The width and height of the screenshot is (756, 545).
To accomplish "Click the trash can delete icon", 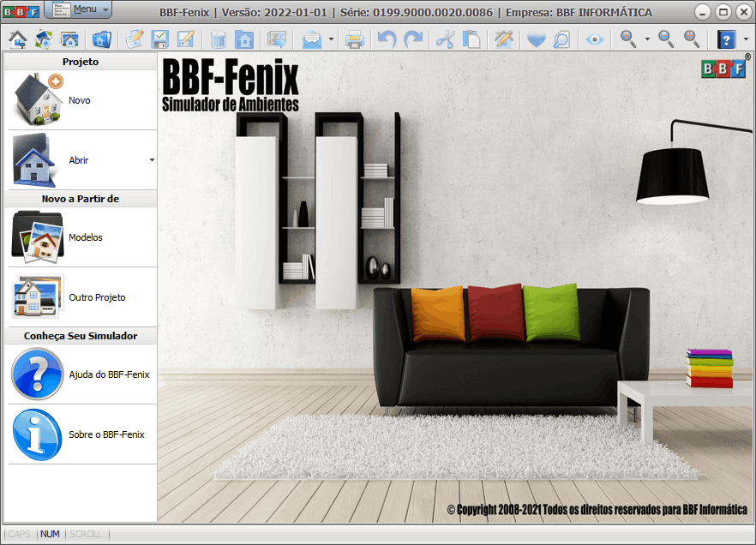I will 219,39.
